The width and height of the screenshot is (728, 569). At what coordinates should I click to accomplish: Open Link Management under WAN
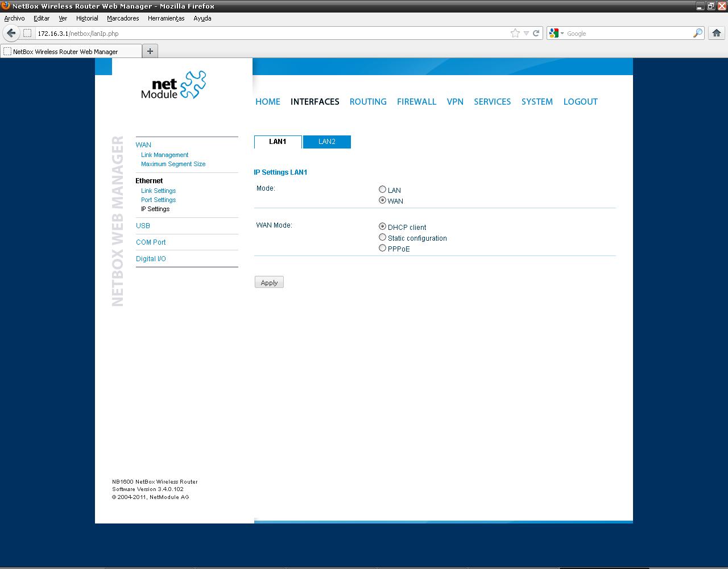coord(164,155)
